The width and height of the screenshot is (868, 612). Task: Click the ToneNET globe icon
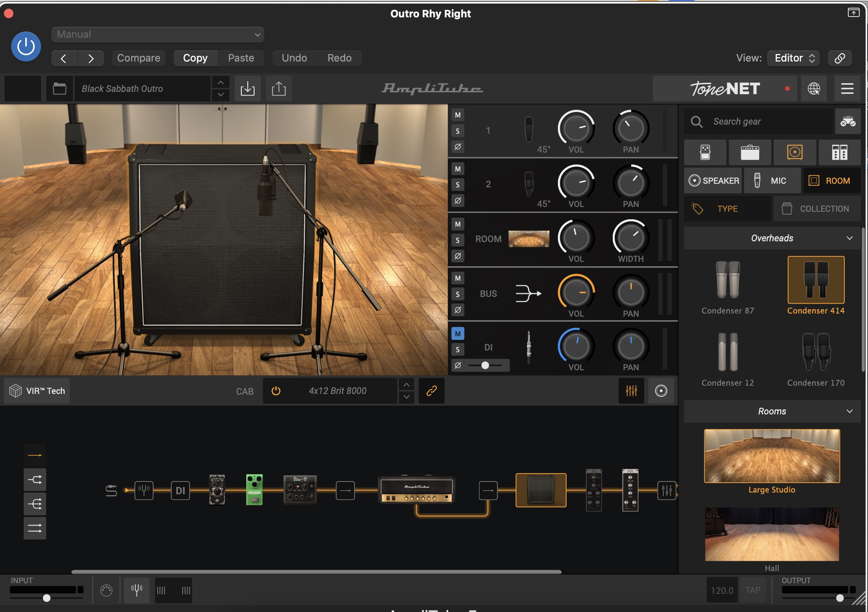814,89
